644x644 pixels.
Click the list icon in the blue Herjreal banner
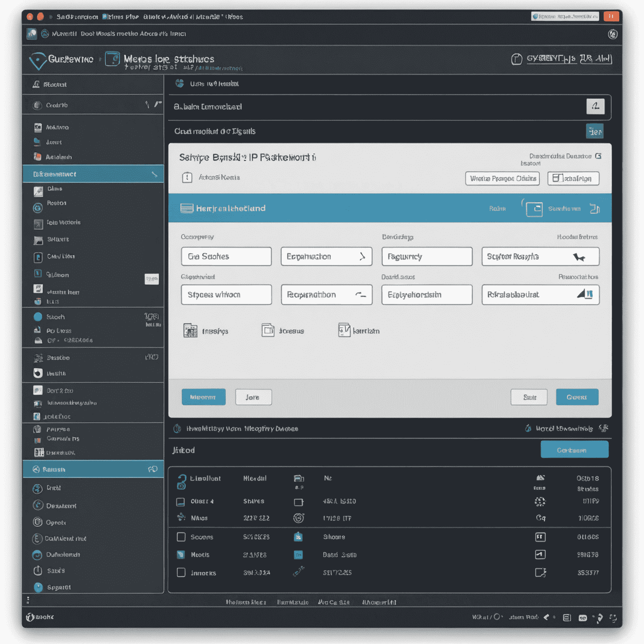click(x=187, y=208)
